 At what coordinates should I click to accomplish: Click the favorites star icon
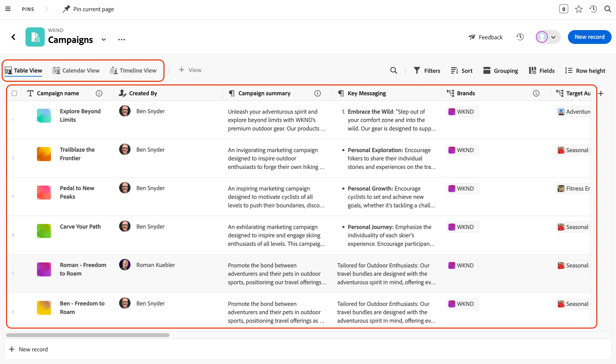pyautogui.click(x=579, y=9)
